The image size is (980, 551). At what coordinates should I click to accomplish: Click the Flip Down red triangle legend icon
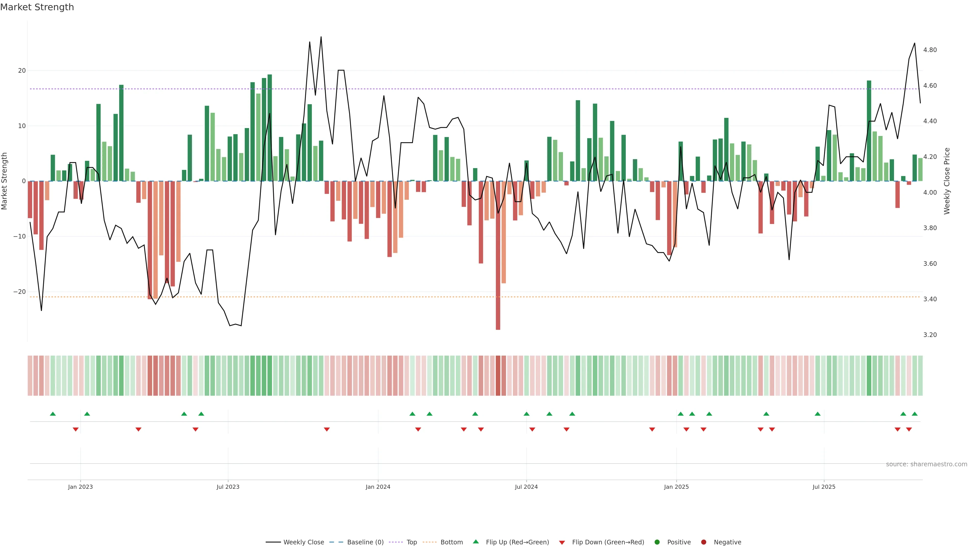[562, 543]
